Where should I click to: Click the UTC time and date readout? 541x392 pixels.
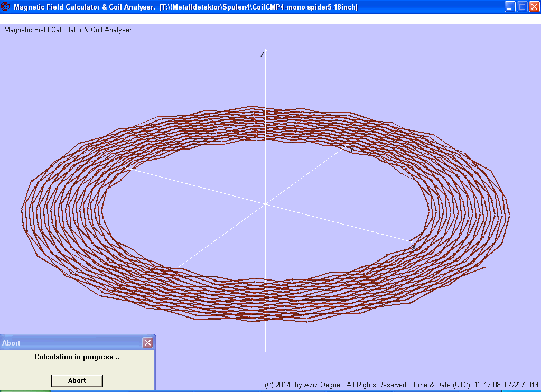pos(475,385)
